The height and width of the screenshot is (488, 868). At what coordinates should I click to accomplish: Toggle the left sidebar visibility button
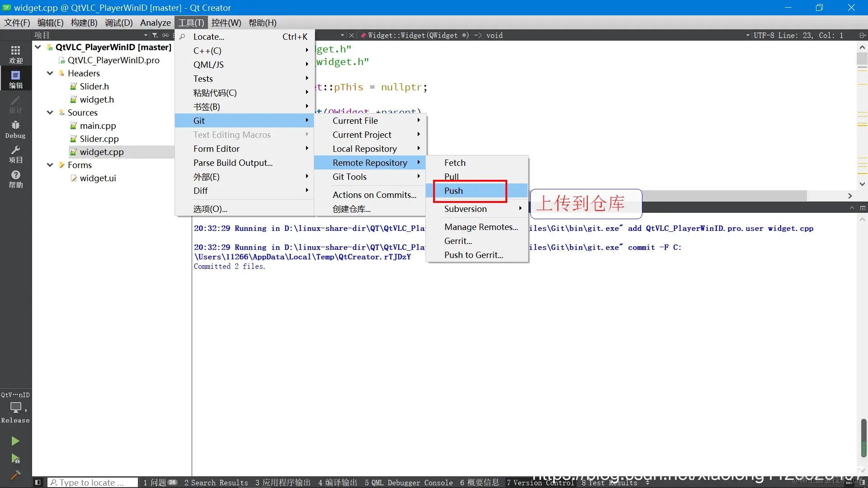tap(38, 482)
